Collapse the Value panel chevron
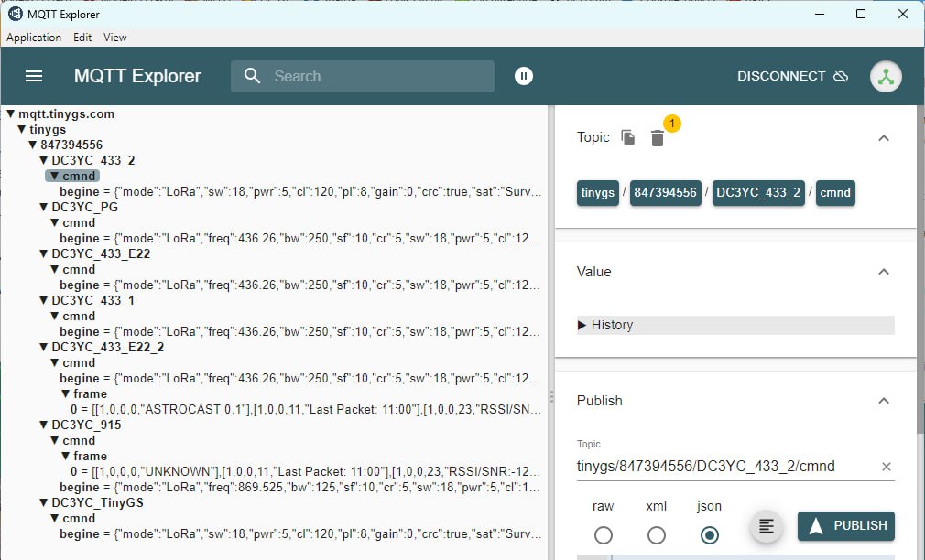The width and height of the screenshot is (925, 560). click(883, 272)
